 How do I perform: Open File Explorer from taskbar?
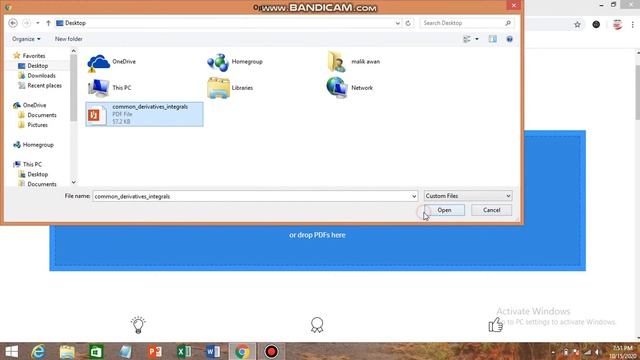click(67, 351)
